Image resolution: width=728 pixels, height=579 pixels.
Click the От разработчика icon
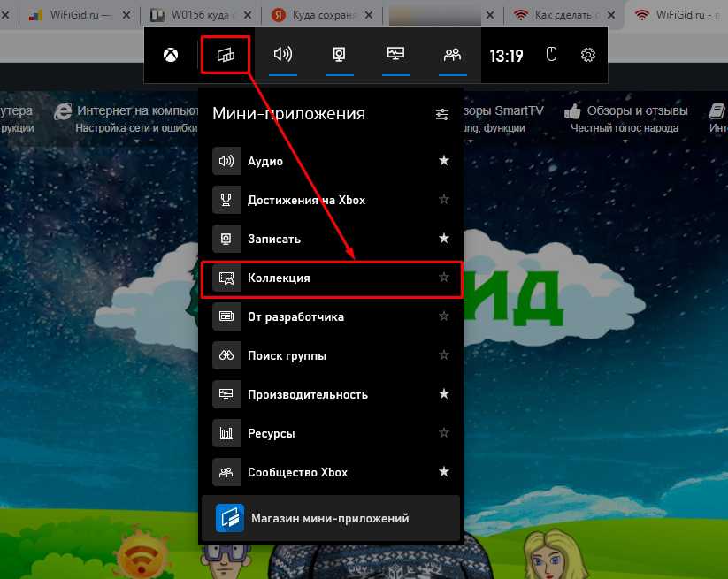coord(226,316)
